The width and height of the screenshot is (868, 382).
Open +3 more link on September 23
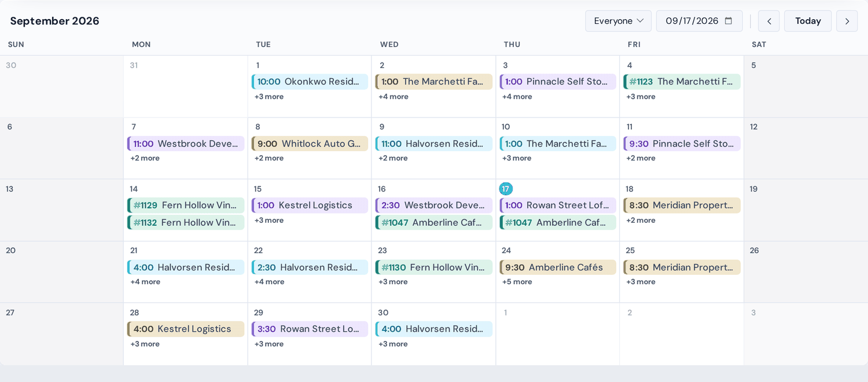click(x=393, y=282)
